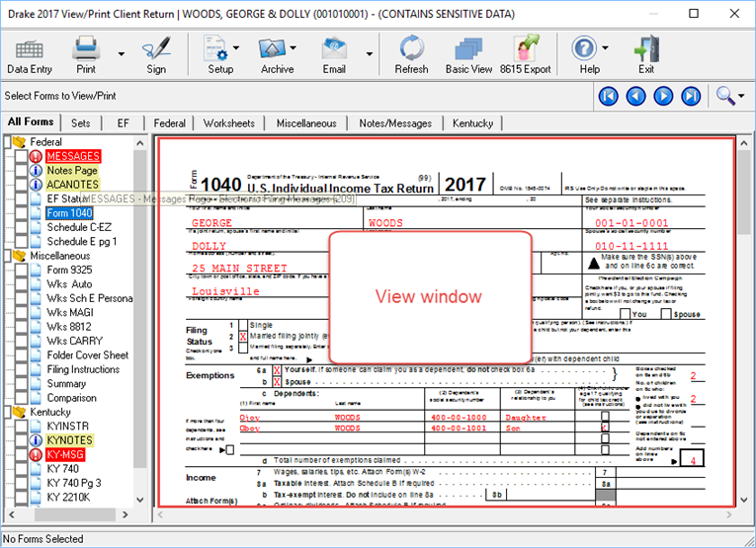756x548 pixels.
Task: Click info icon beside KYNOTES
Action: click(x=37, y=440)
